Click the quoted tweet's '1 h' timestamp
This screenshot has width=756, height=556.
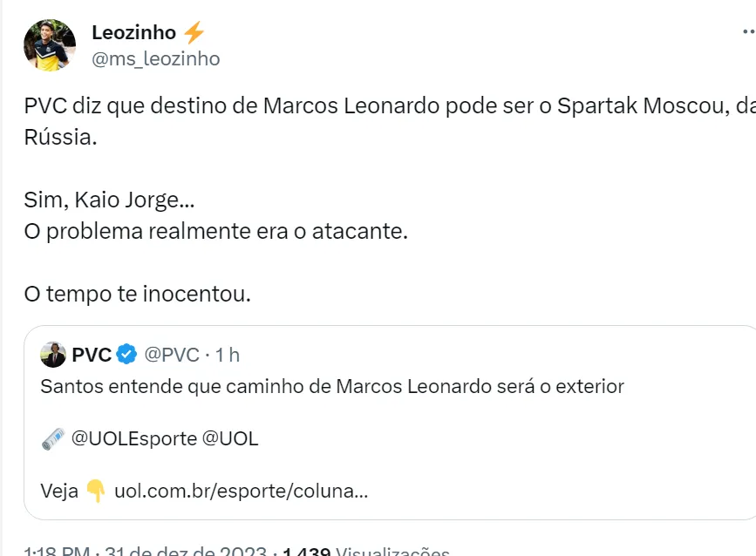[228, 355]
